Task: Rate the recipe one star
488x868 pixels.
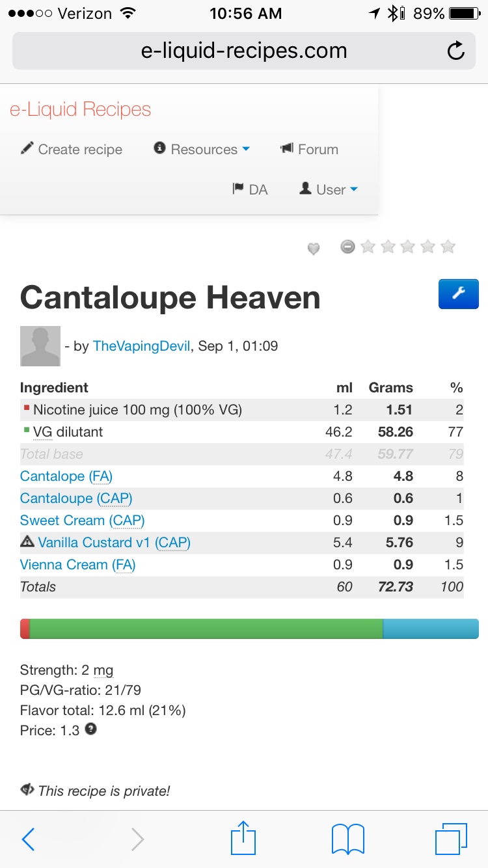Action: [x=368, y=247]
